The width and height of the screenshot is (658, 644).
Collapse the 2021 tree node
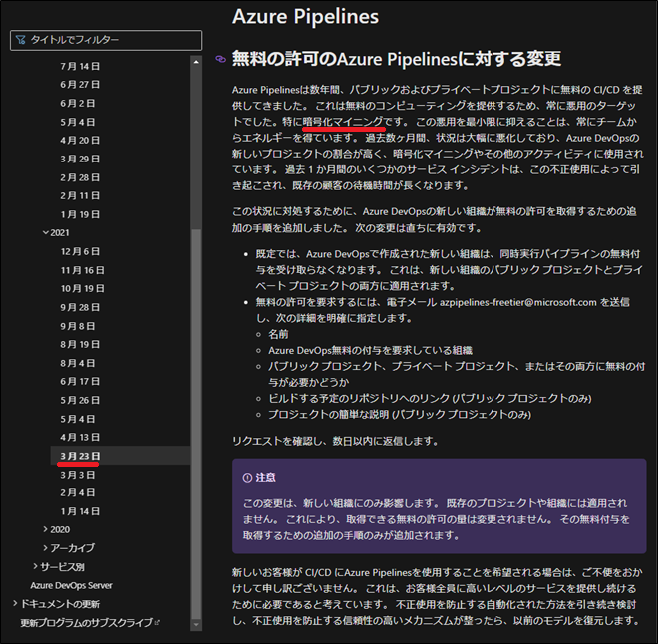pyautogui.click(x=45, y=233)
